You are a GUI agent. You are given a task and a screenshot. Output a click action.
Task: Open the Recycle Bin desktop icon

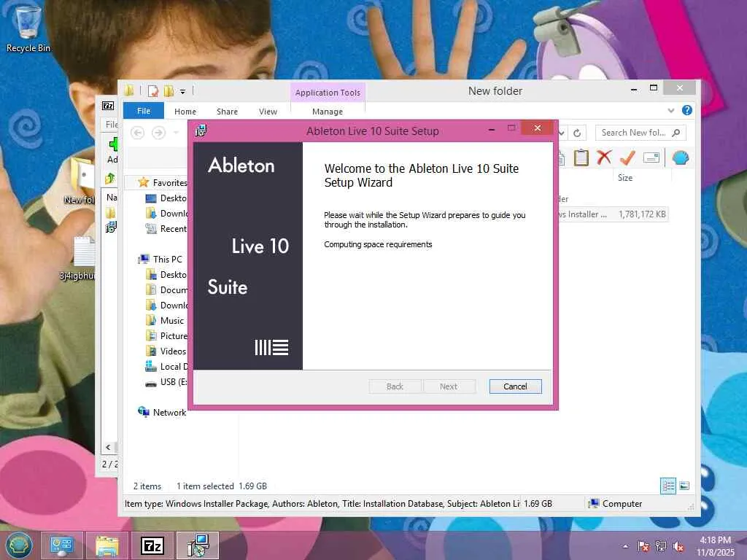tap(28, 28)
